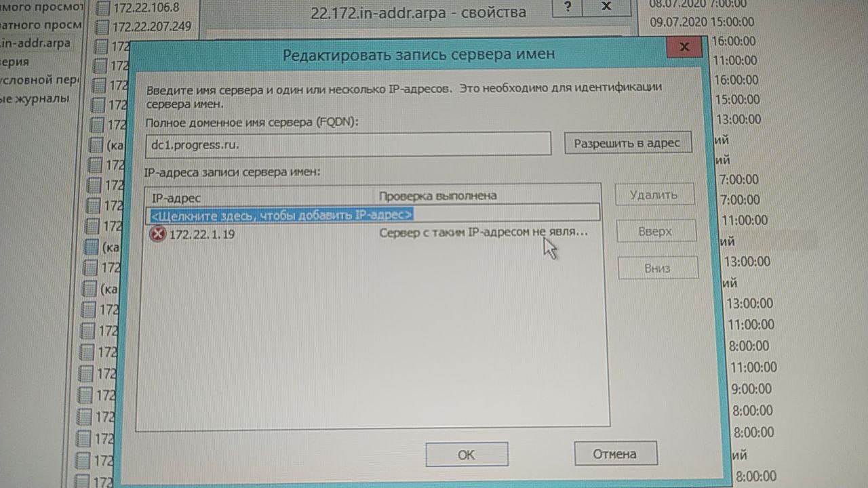Click the Вверх button
868x488 pixels.
(655, 231)
